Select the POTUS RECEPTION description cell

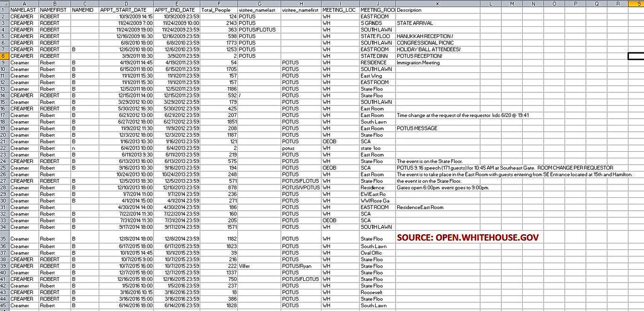[437, 56]
